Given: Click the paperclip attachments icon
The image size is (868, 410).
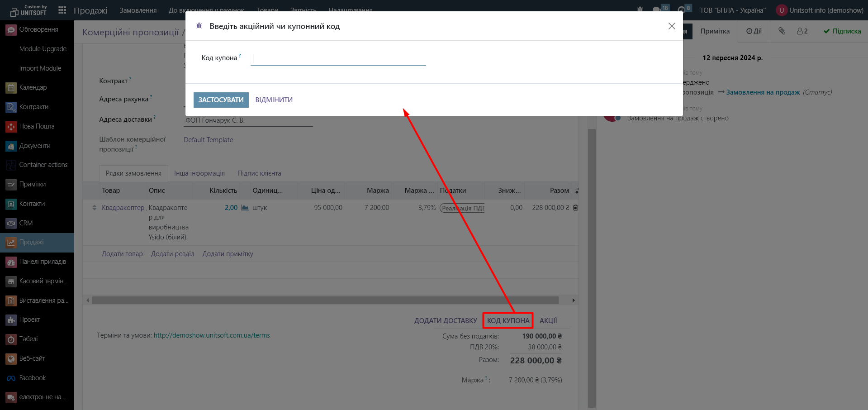Looking at the screenshot, I should (x=782, y=31).
